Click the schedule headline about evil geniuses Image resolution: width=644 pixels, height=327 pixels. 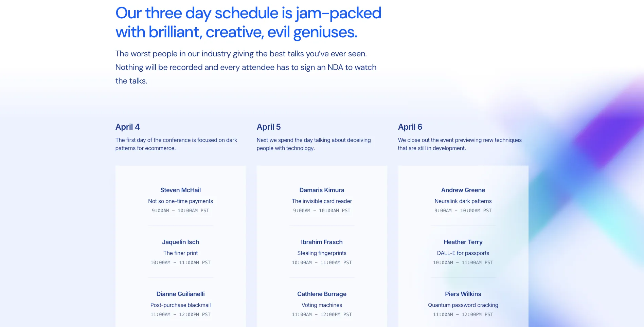(248, 23)
